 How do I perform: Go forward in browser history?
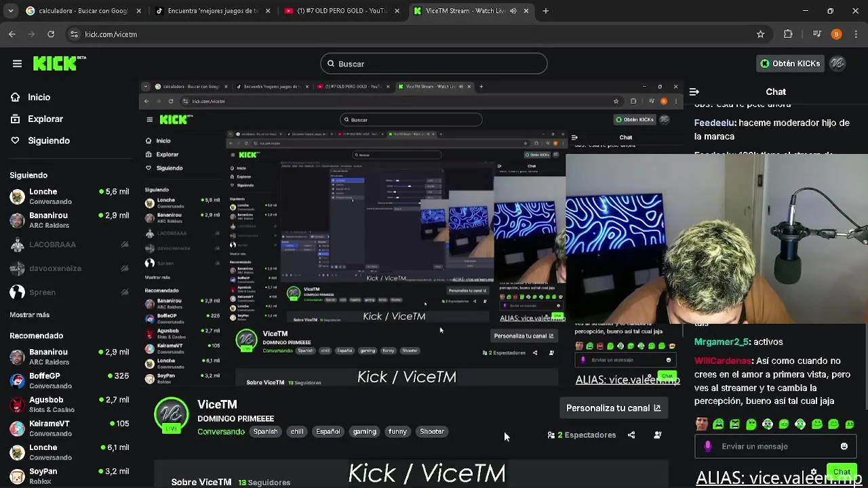click(31, 34)
